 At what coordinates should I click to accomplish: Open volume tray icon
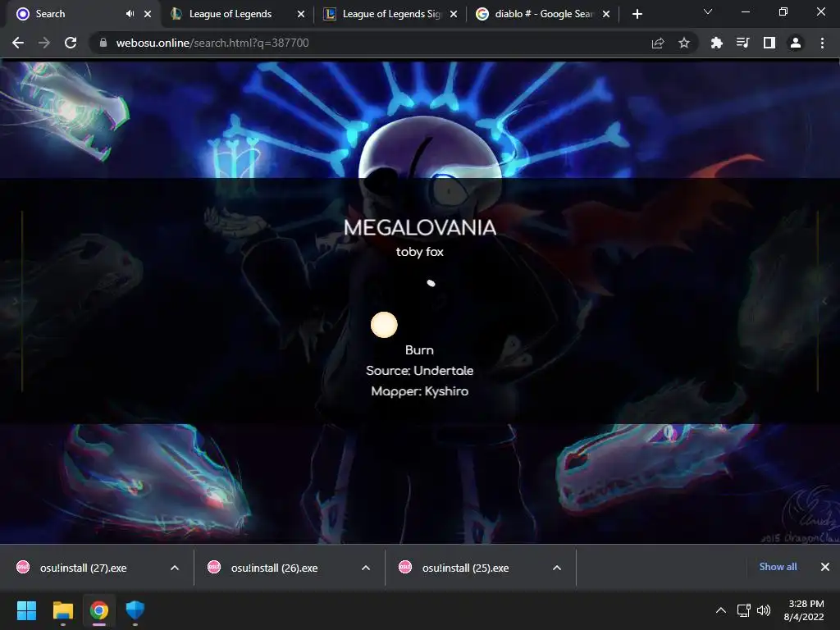click(x=764, y=610)
